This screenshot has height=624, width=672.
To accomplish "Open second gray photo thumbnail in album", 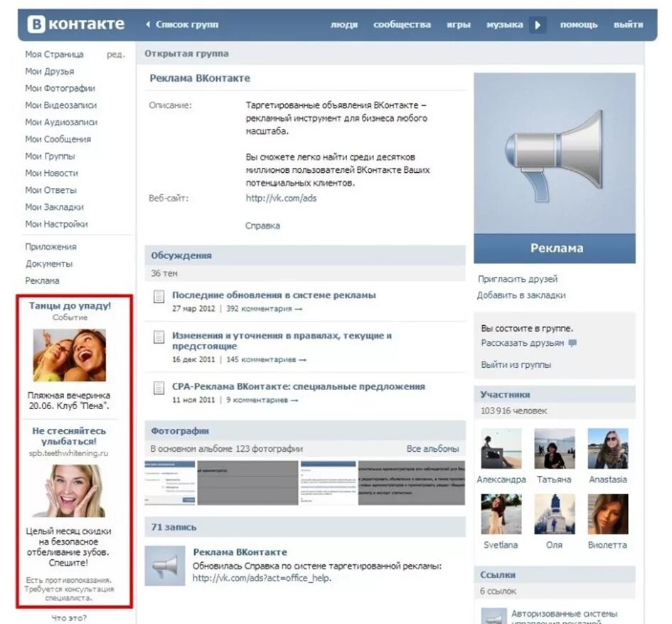I will pos(247,483).
